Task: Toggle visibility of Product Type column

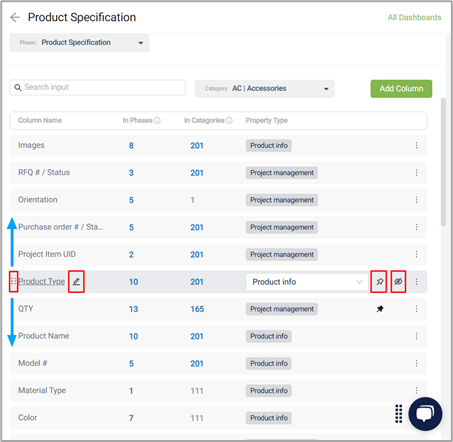Action: (x=398, y=282)
